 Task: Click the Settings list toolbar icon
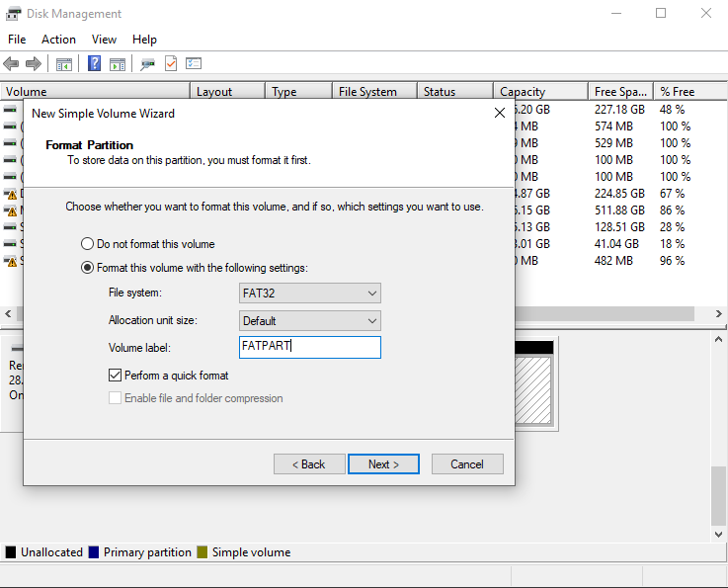click(194, 64)
